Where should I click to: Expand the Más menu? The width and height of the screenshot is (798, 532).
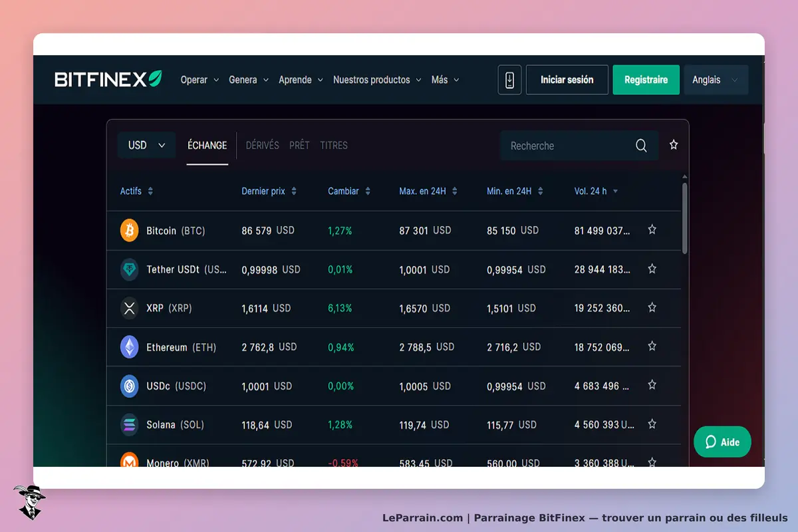click(445, 80)
